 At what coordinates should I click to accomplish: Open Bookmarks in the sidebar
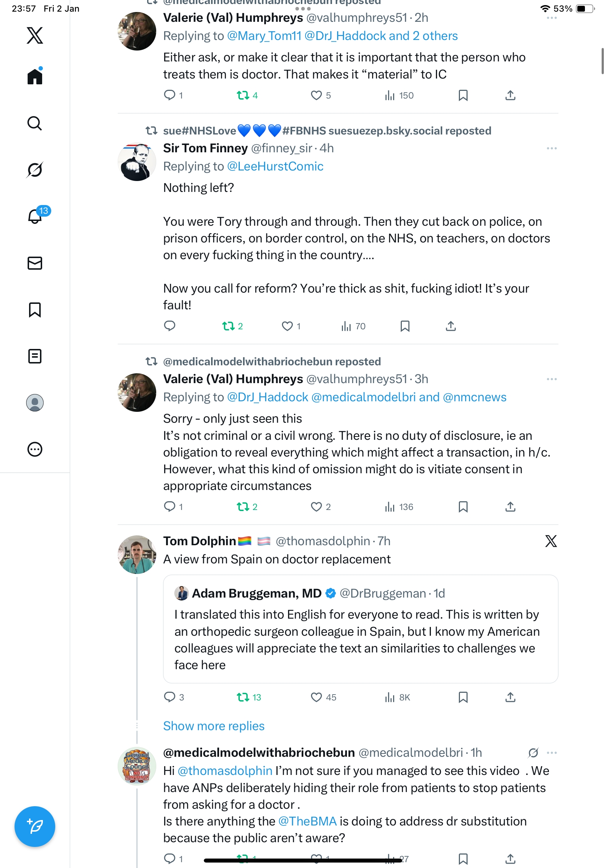tap(35, 310)
